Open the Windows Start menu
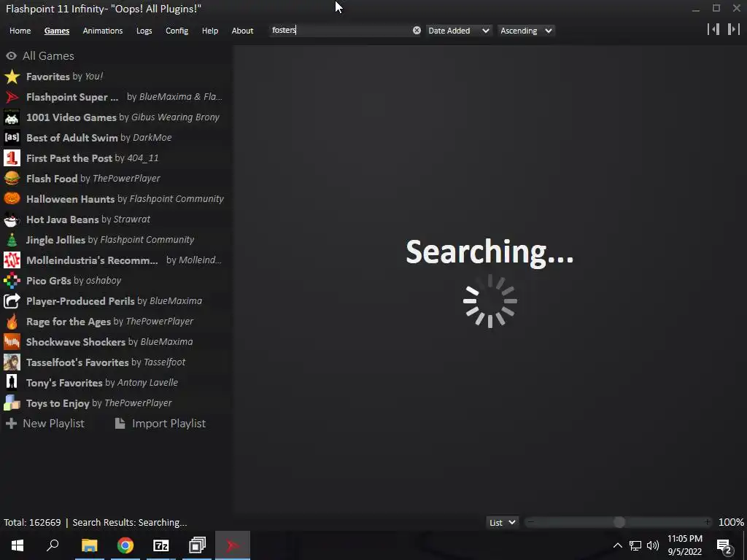 18,545
